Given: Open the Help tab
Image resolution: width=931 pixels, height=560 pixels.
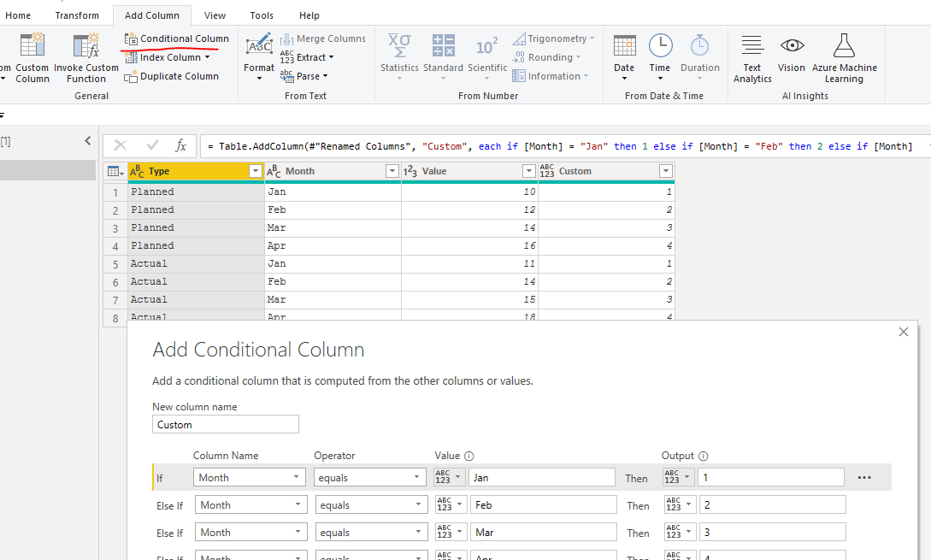Looking at the screenshot, I should (309, 15).
